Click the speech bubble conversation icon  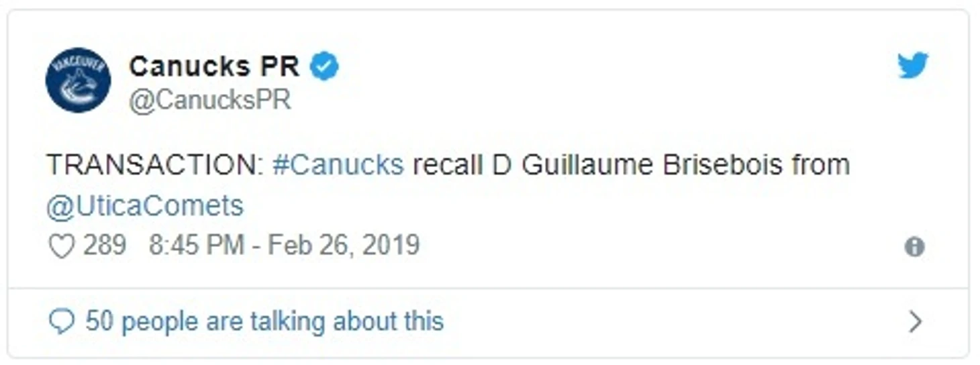click(x=61, y=322)
